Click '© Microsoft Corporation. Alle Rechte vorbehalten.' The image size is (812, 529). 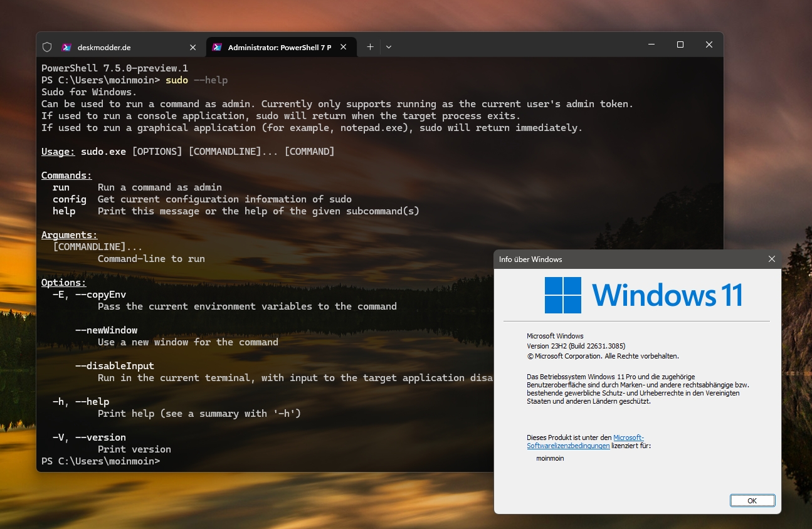coord(603,356)
